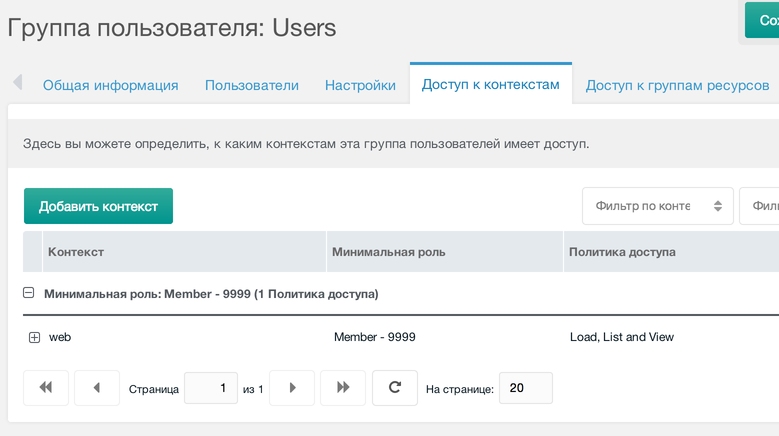This screenshot has width=779, height=436.
Task: Sort by the Контекст column header
Action: (76, 252)
